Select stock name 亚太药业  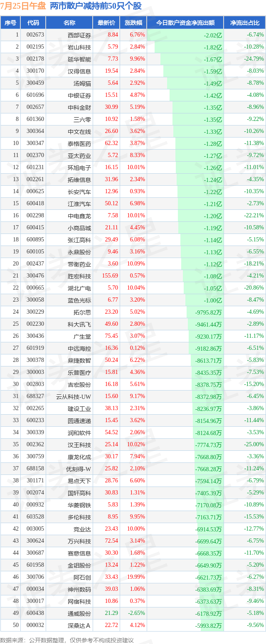tap(79, 155)
